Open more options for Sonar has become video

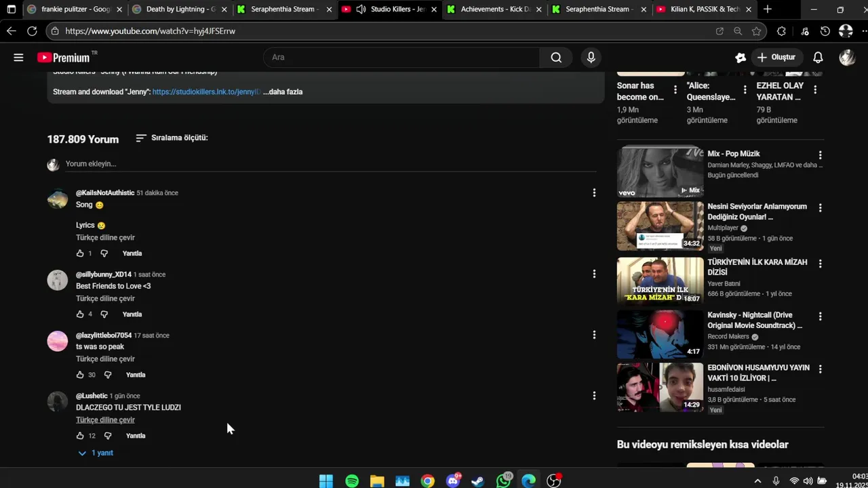pos(675,89)
